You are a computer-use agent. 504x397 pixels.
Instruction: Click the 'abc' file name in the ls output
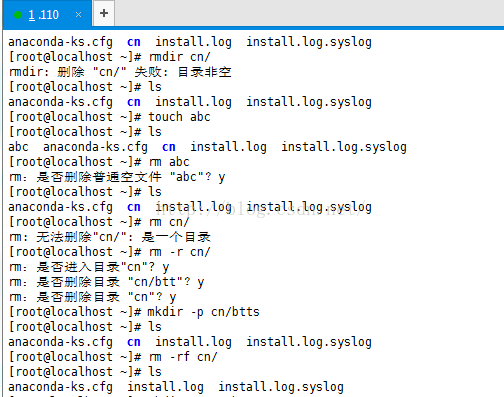[x=18, y=147]
